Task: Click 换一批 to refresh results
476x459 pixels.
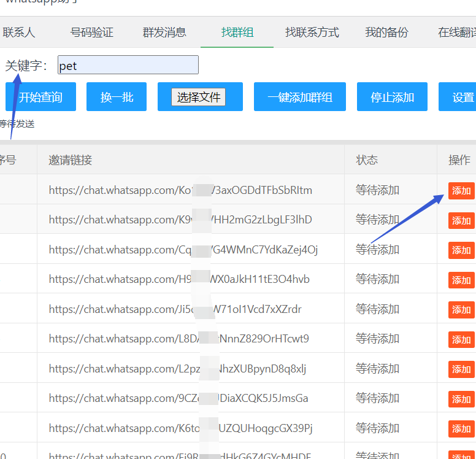Action: tap(117, 96)
